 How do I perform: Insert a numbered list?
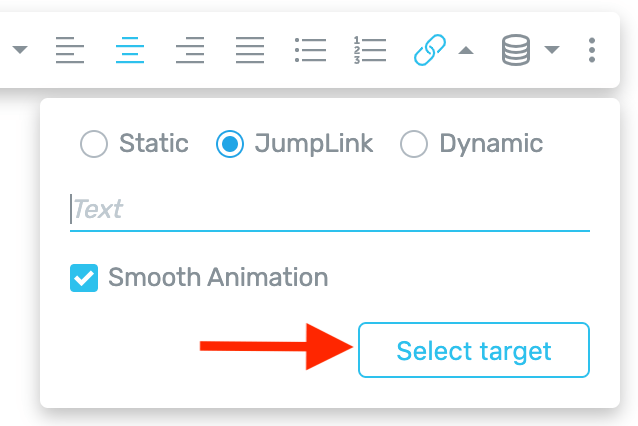(x=370, y=50)
